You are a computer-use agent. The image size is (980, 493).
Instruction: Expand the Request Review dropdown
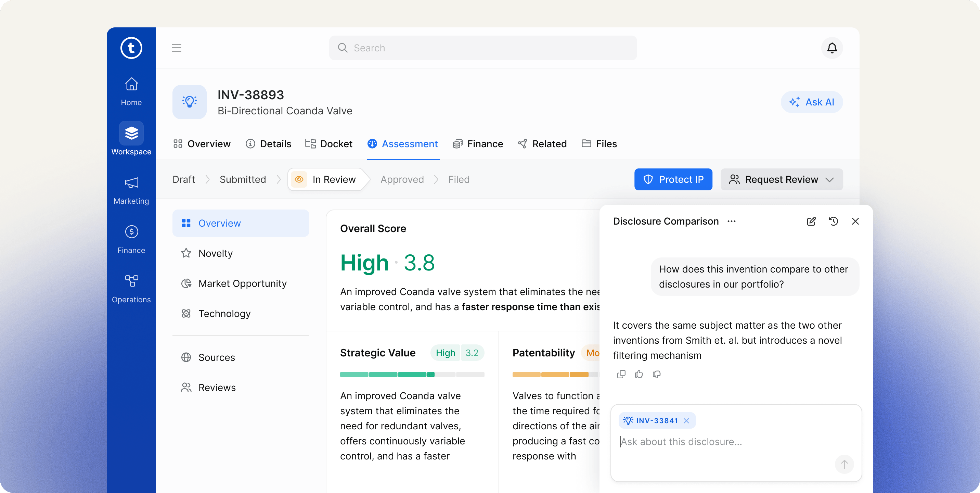tap(782, 179)
